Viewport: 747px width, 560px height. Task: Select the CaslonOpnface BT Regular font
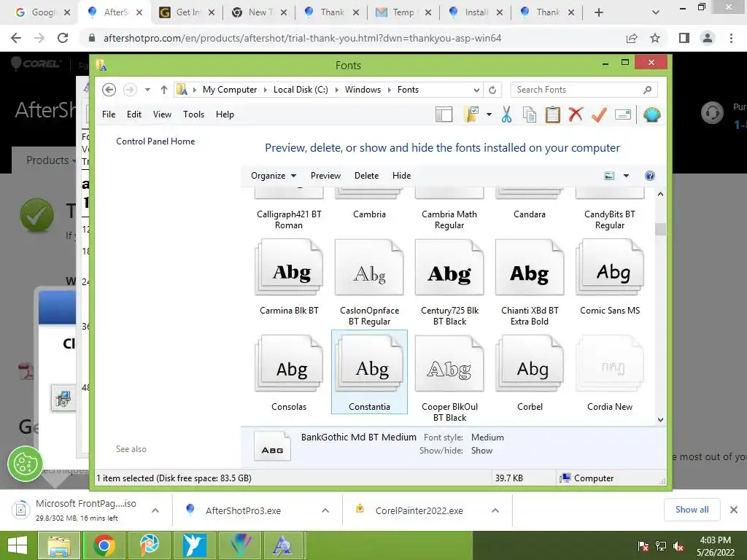pyautogui.click(x=369, y=282)
